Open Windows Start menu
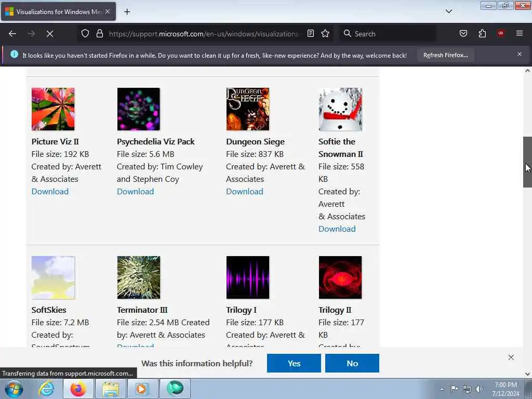 pyautogui.click(x=14, y=389)
